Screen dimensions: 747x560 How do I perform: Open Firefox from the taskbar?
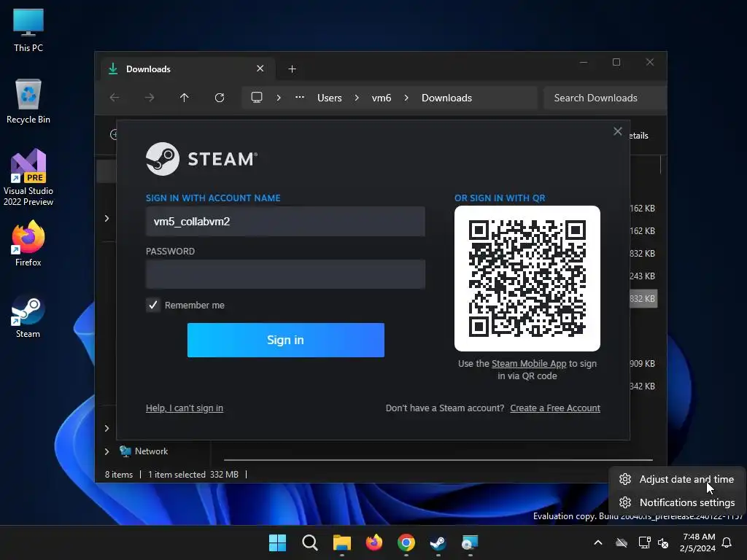coord(374,542)
